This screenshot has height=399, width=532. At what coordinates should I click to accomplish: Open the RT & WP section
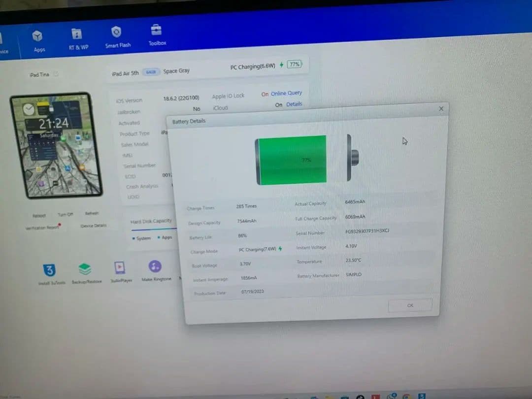[78, 38]
